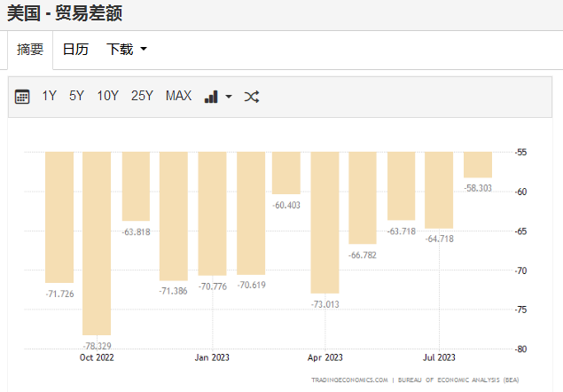Open the 下载 dropdown menu
Viewport: 563px width, 392px height.
click(x=127, y=50)
